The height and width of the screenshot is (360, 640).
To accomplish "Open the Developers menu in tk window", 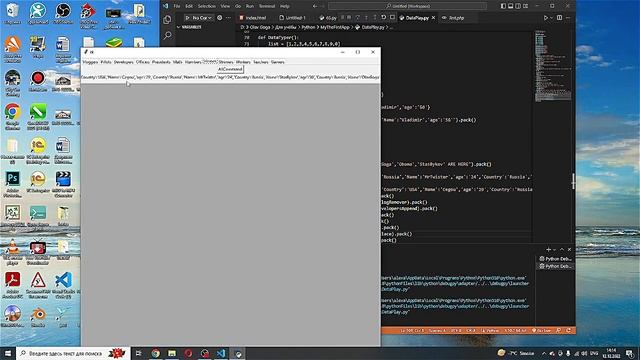I will tap(124, 62).
